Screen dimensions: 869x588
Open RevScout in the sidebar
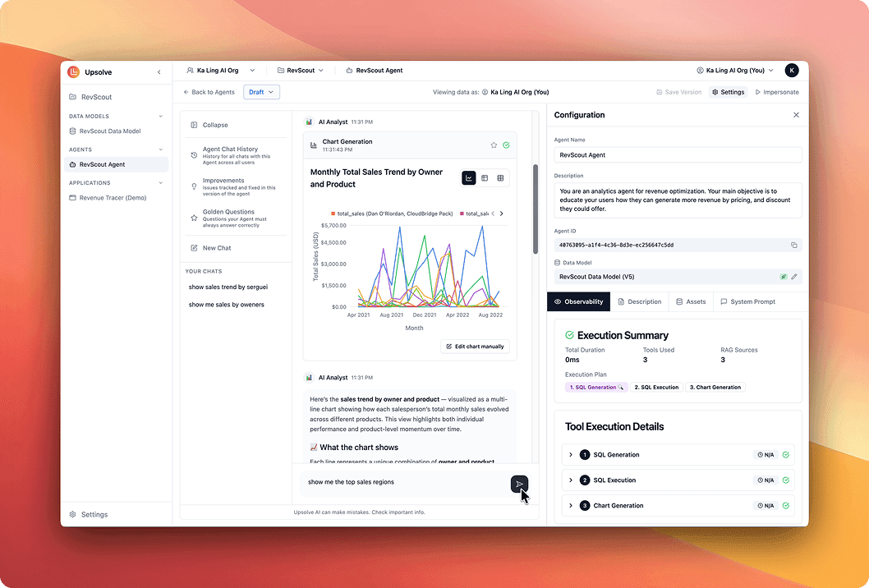coord(91,97)
